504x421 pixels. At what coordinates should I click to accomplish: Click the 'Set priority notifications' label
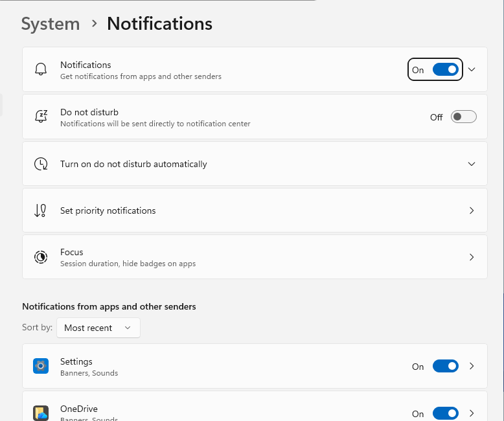[x=108, y=210]
